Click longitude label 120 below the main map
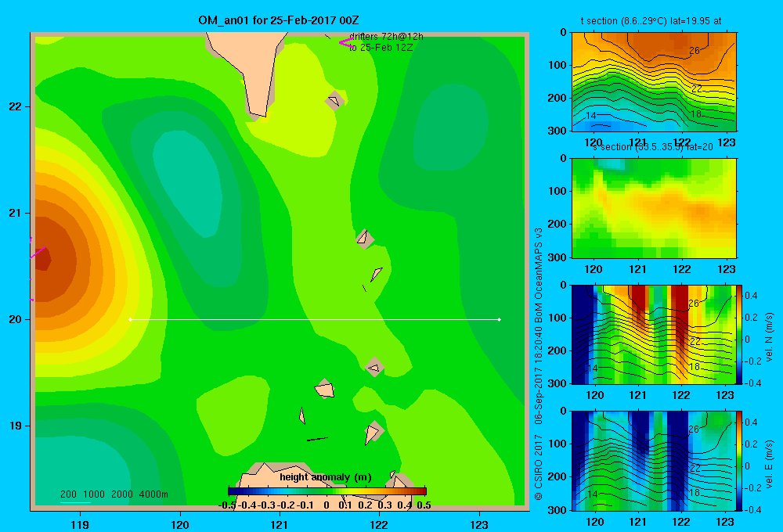Viewport: 783px width, 532px height. (x=180, y=524)
